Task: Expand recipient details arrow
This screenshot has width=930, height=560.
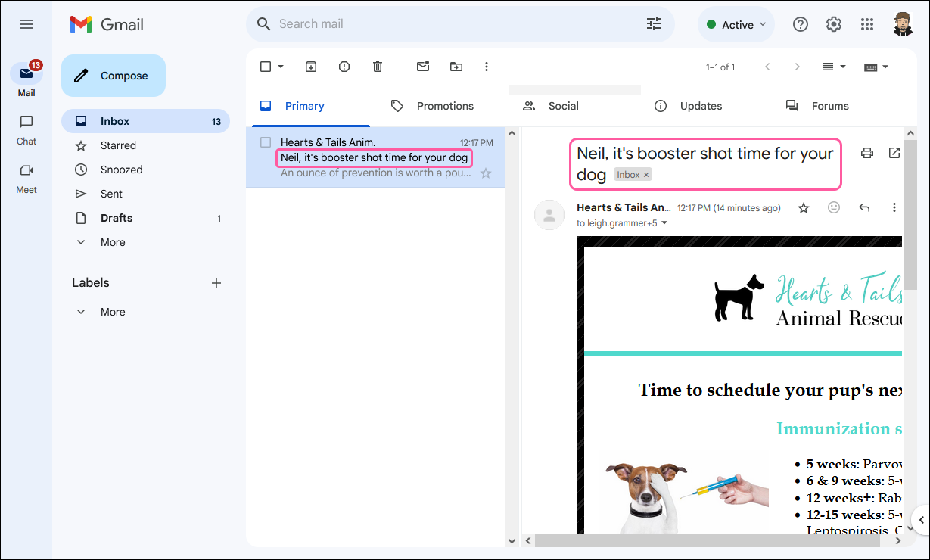Action: 664,223
